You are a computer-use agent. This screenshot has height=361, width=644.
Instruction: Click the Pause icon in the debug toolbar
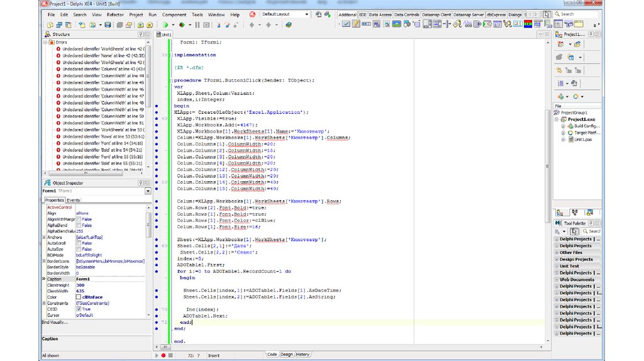197,25
